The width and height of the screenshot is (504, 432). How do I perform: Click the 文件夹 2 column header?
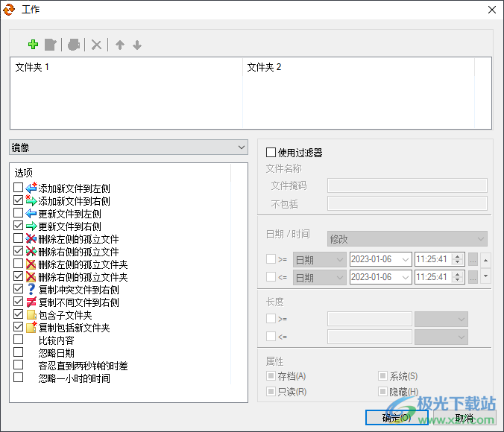(x=359, y=67)
